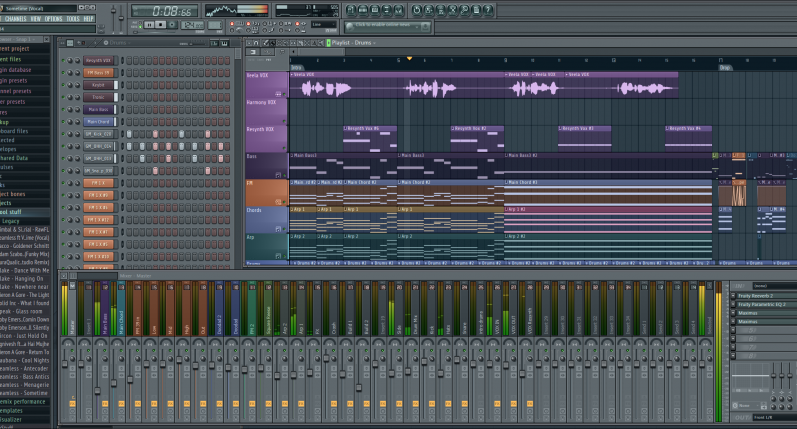The height and width of the screenshot is (429, 797).
Task: Click the Master track fader in the mixer
Action: point(65,364)
